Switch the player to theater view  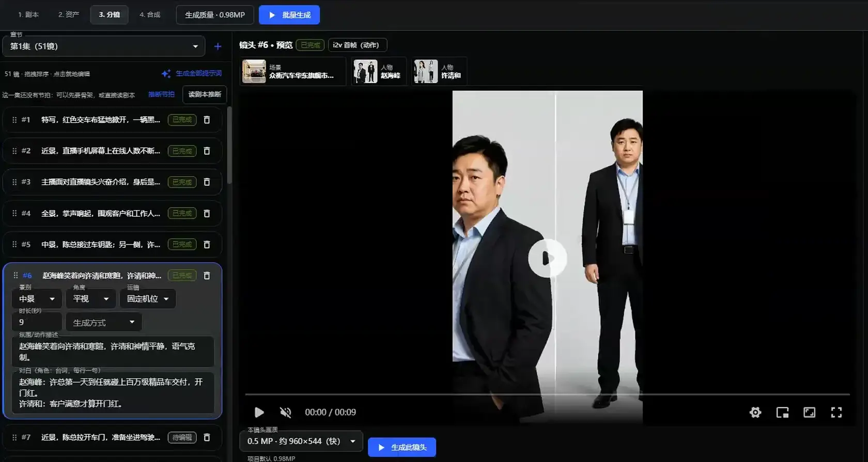[809, 412]
